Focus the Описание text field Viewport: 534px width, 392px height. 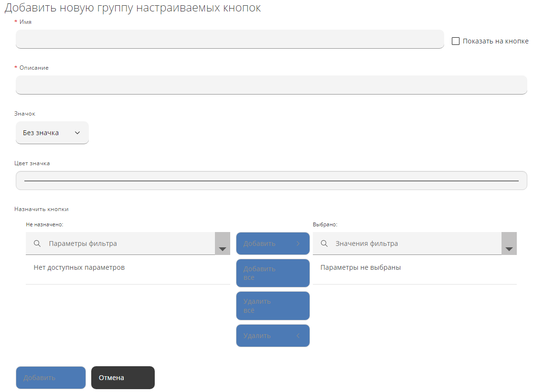[271, 85]
